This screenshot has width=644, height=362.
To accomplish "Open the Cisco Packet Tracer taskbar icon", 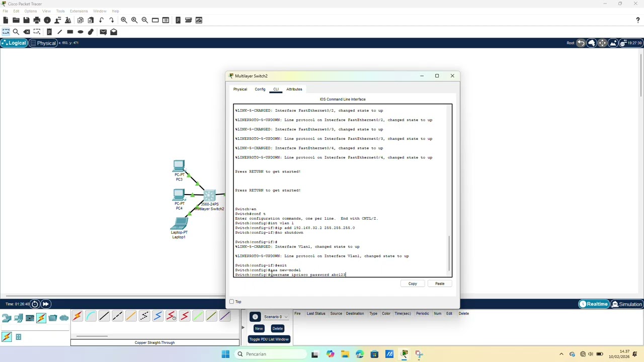I will pyautogui.click(x=405, y=354).
